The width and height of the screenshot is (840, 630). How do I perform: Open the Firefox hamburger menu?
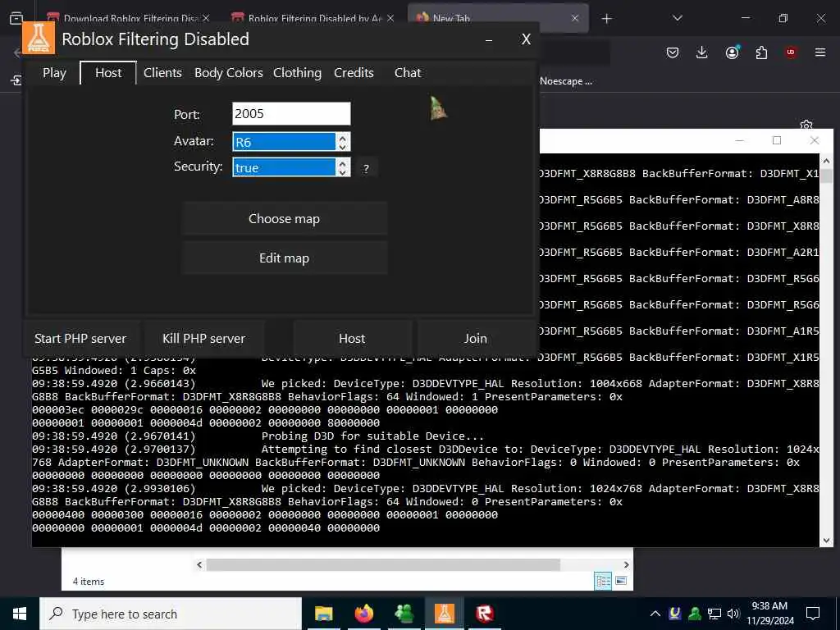click(x=820, y=52)
